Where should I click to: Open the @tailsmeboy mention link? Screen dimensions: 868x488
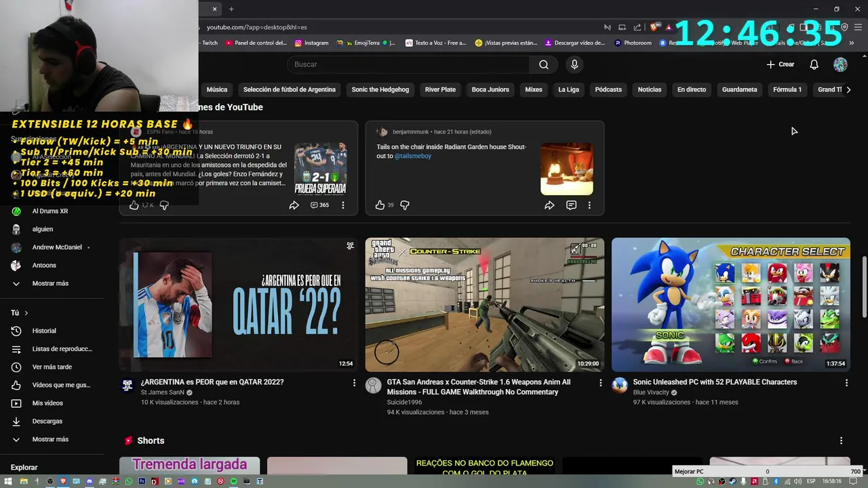[x=413, y=156]
